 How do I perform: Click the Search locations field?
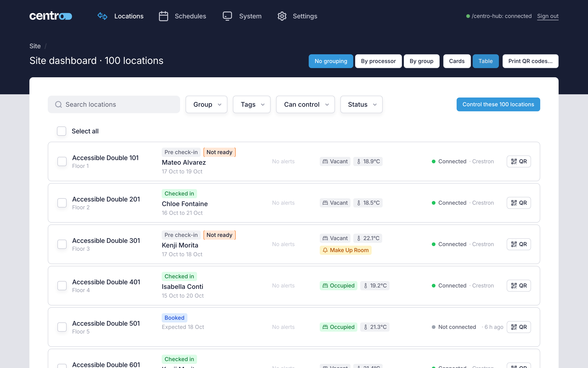pyautogui.click(x=114, y=104)
